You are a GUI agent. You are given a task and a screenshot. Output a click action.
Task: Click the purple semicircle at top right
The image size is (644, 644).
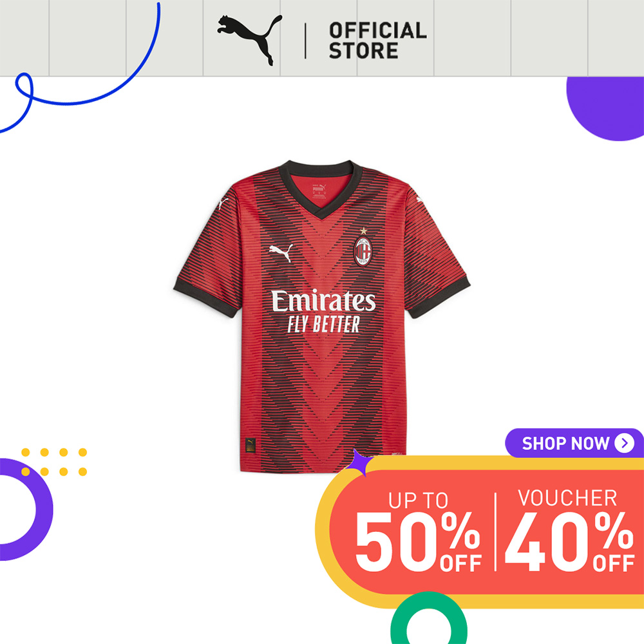point(605,108)
